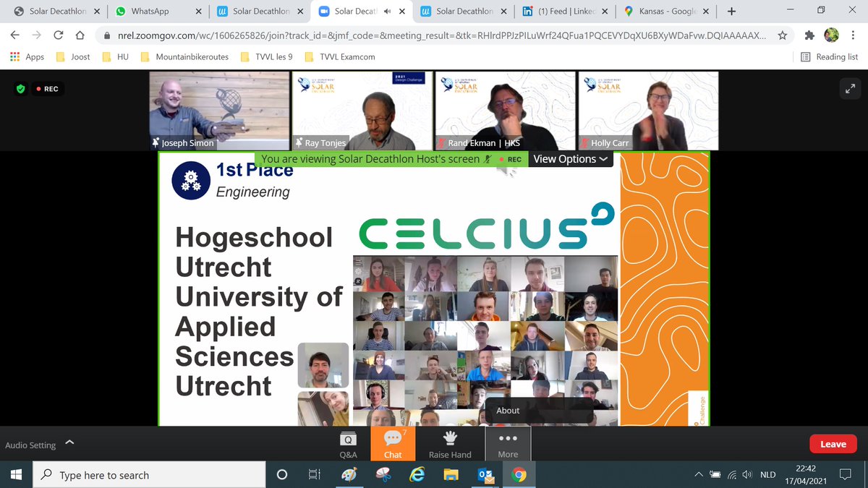Select Joseph Simon's video thumbnail
Viewport: 868px width, 488px height.
pyautogui.click(x=218, y=111)
